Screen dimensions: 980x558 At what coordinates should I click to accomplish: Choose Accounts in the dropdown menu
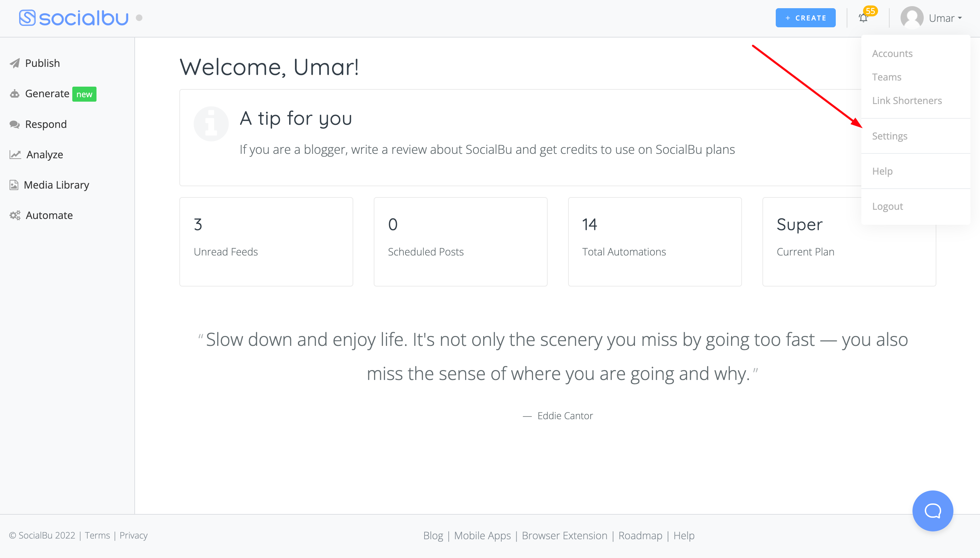[892, 54]
